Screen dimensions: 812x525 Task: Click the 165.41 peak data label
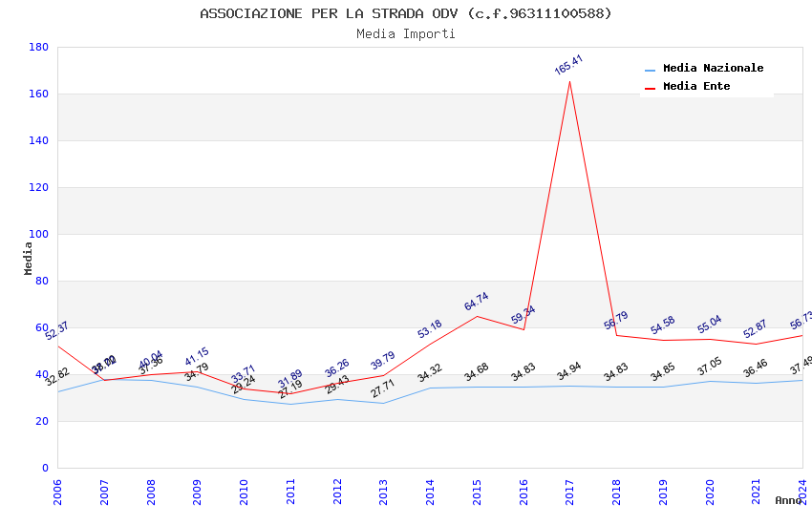coord(568,65)
